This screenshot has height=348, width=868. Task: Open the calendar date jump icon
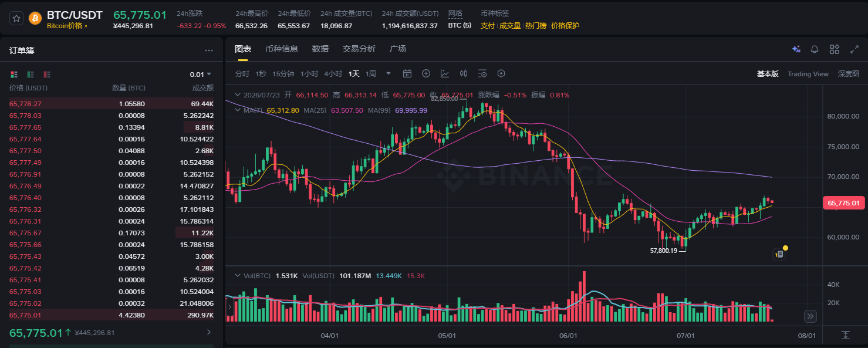407,74
